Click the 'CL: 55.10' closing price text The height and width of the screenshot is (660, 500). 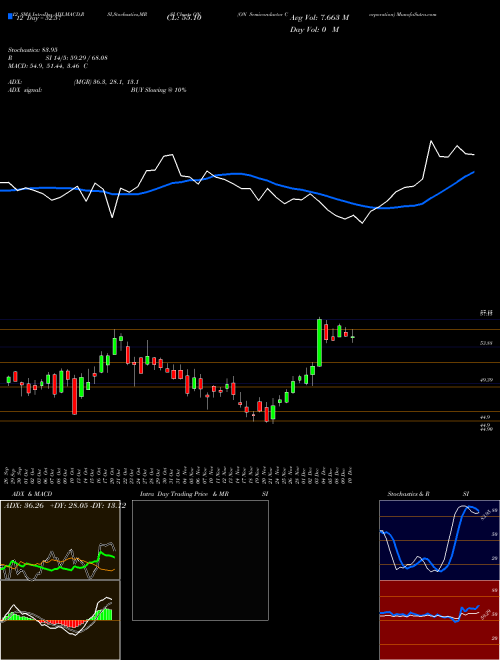pyautogui.click(x=184, y=18)
